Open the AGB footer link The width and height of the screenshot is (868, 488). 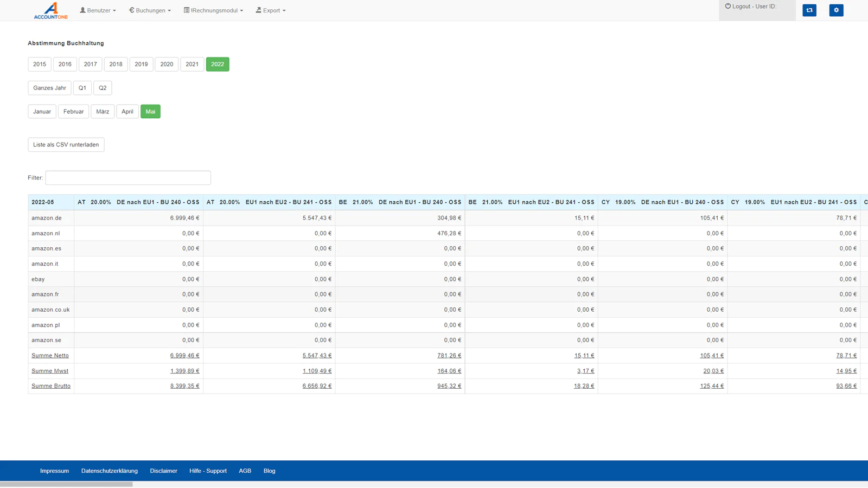coord(245,471)
